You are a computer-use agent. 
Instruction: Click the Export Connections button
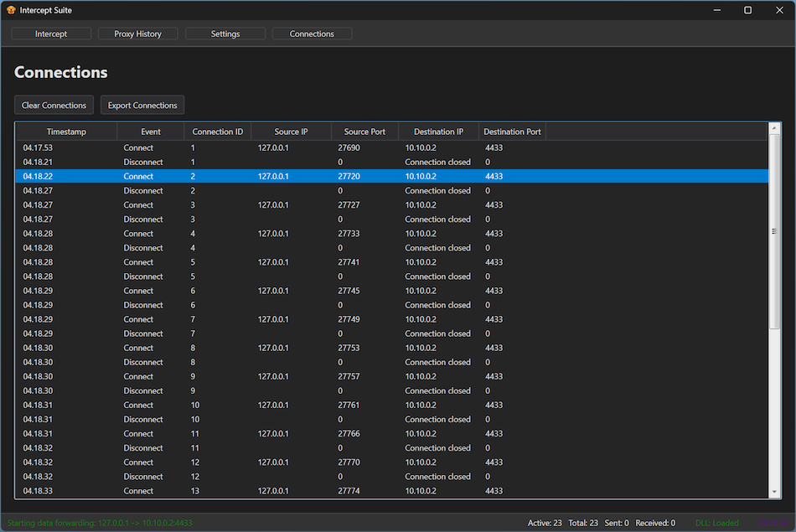[142, 106]
